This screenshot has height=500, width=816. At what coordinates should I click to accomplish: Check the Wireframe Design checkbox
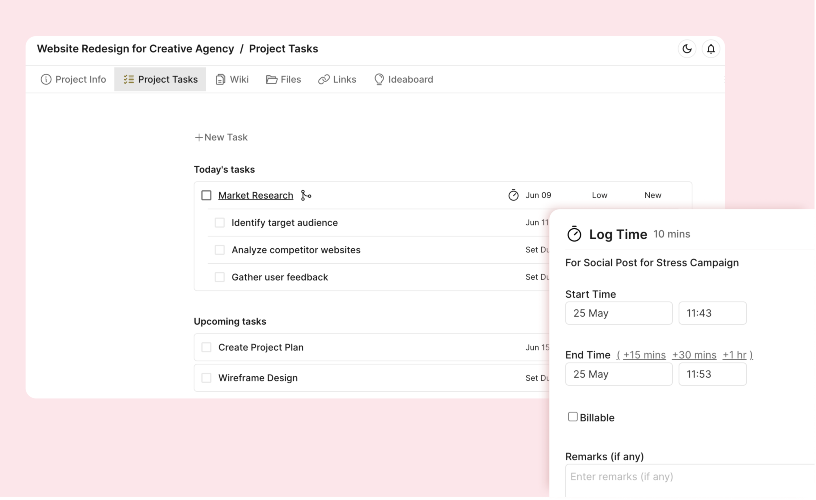206,378
